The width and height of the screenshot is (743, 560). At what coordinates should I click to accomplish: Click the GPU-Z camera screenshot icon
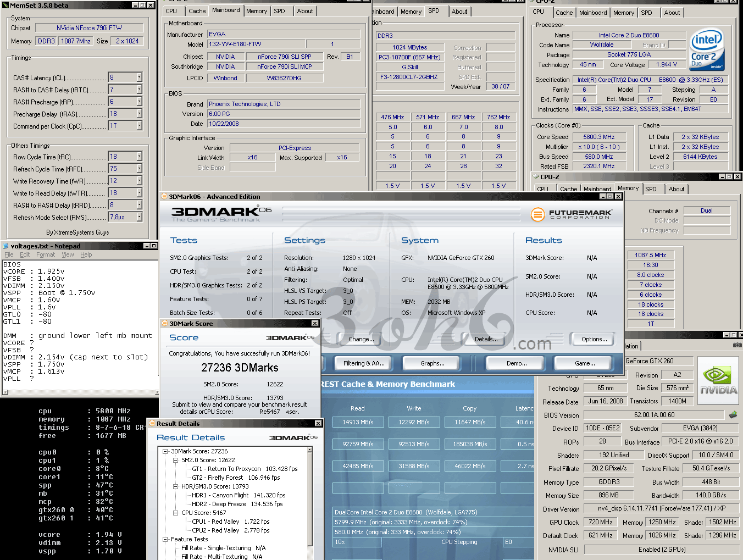(x=737, y=345)
